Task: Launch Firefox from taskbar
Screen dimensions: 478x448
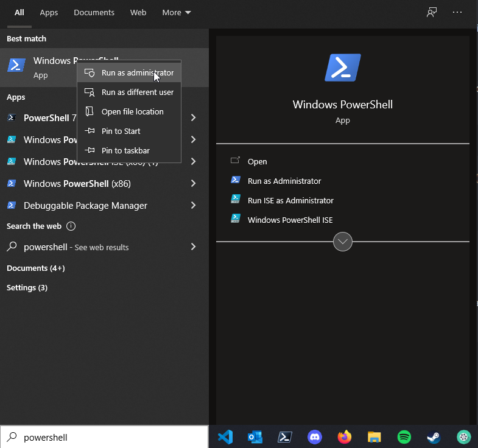Action: (x=345, y=437)
